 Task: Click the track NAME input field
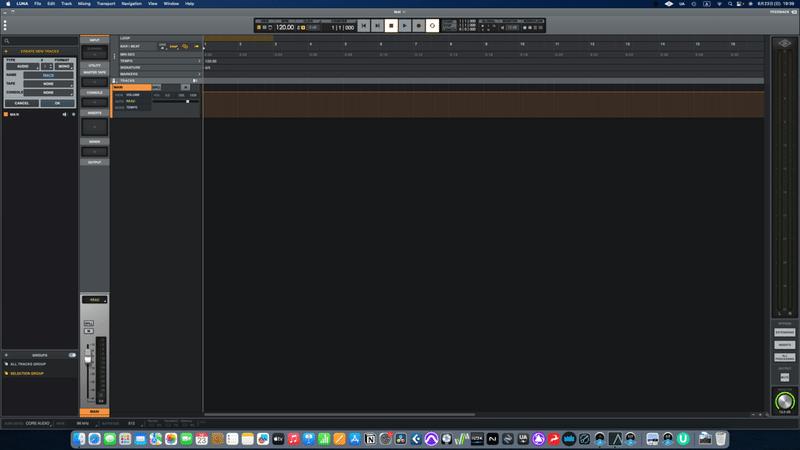(x=48, y=75)
